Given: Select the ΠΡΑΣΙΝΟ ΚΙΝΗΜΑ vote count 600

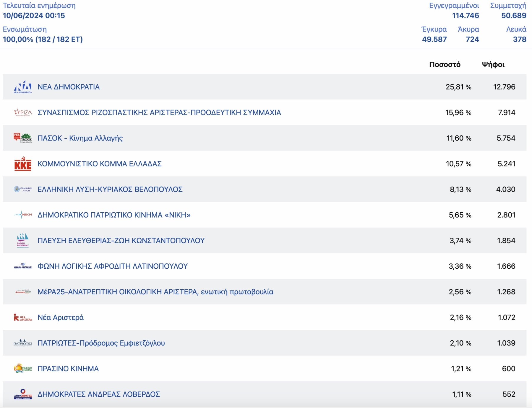Looking at the screenshot, I should 508,369.
